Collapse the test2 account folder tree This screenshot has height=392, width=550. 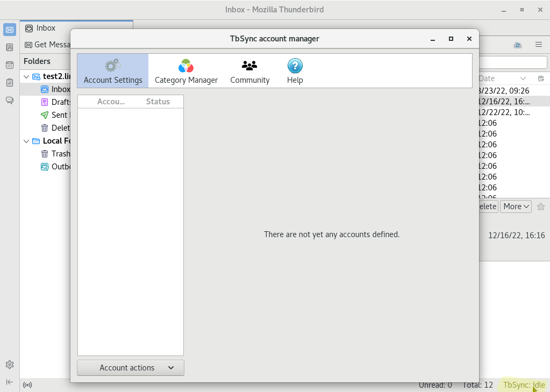[x=26, y=76]
